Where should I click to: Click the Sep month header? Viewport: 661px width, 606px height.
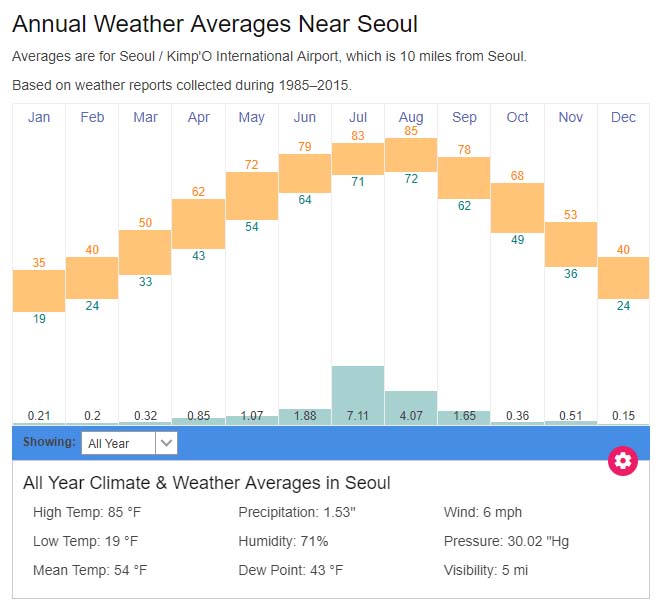point(464,118)
